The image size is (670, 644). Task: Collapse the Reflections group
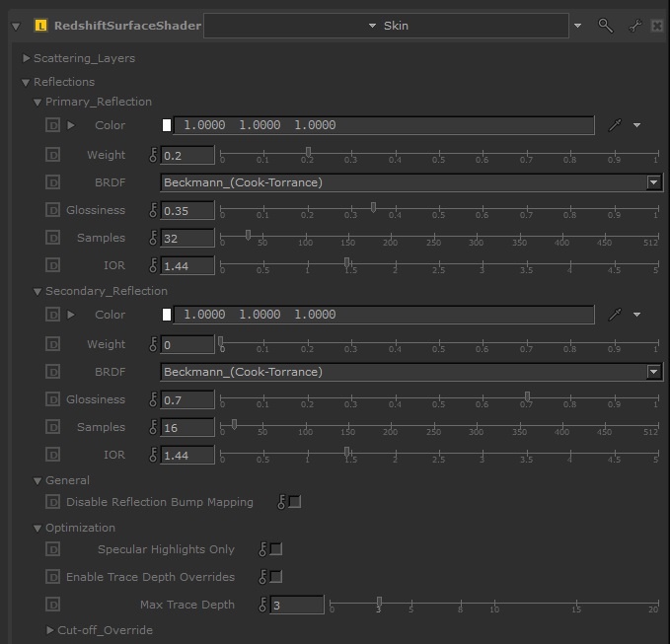(26, 83)
